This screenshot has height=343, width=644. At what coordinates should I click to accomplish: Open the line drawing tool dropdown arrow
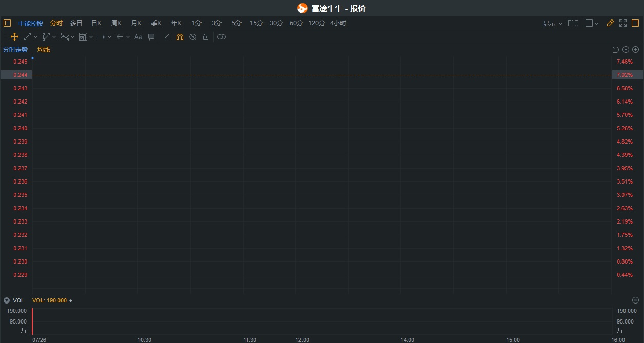click(x=36, y=37)
